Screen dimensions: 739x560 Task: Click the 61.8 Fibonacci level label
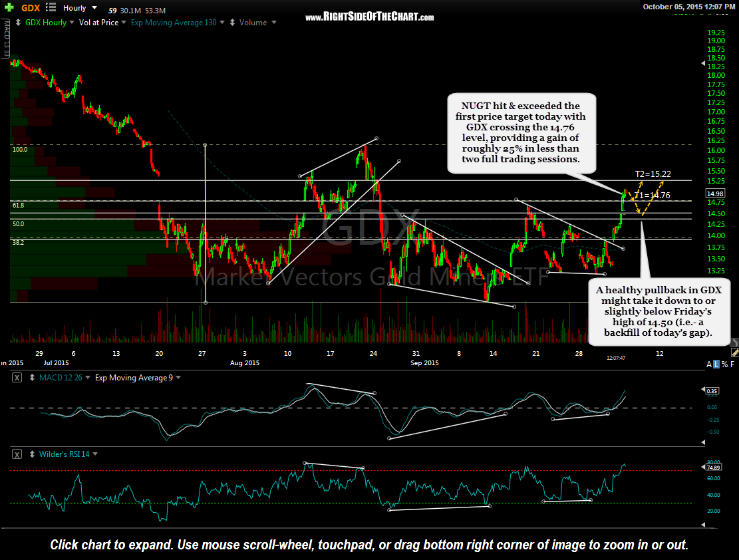18,205
